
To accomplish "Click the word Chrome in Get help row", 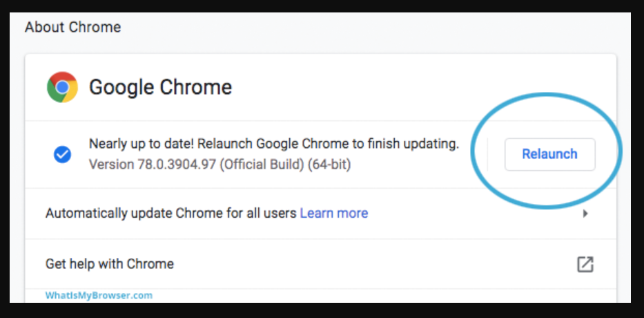I will click(150, 263).
